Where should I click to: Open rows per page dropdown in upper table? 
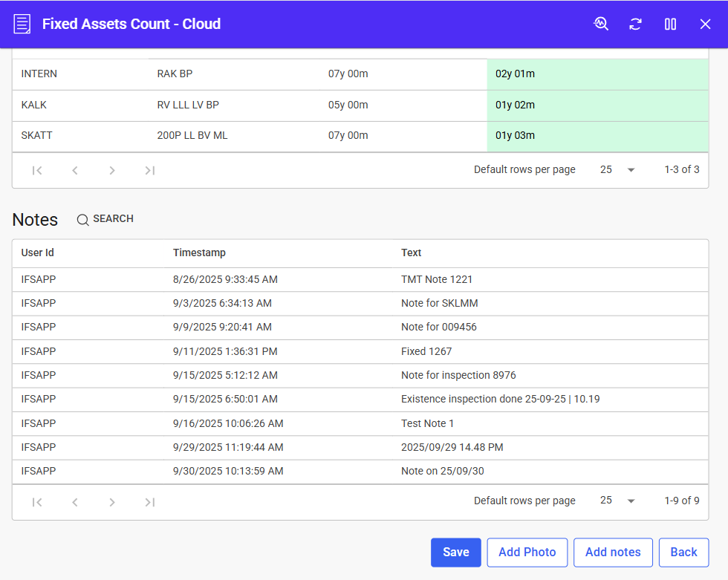[x=618, y=169]
